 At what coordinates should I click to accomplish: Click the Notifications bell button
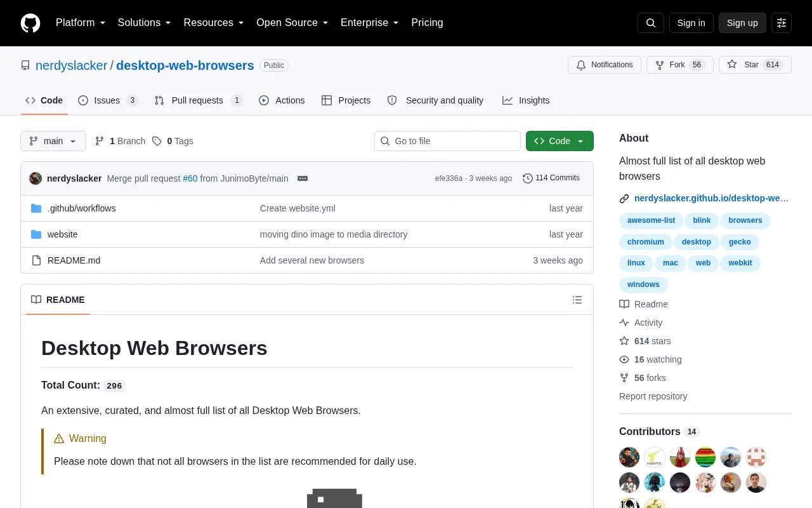(605, 65)
